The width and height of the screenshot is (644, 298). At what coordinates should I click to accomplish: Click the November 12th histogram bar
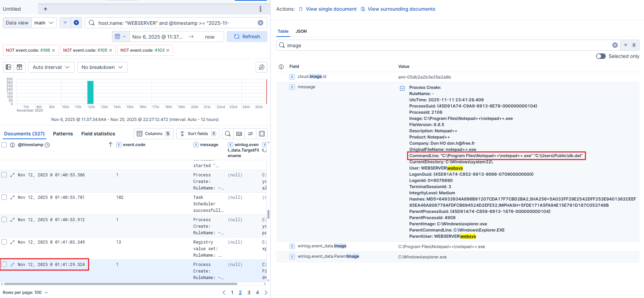90,92
